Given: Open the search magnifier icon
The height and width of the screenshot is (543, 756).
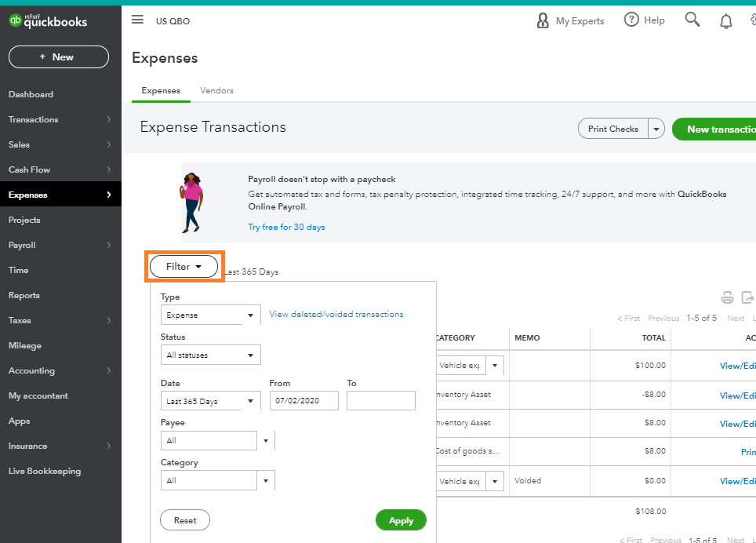Looking at the screenshot, I should coord(692,20).
